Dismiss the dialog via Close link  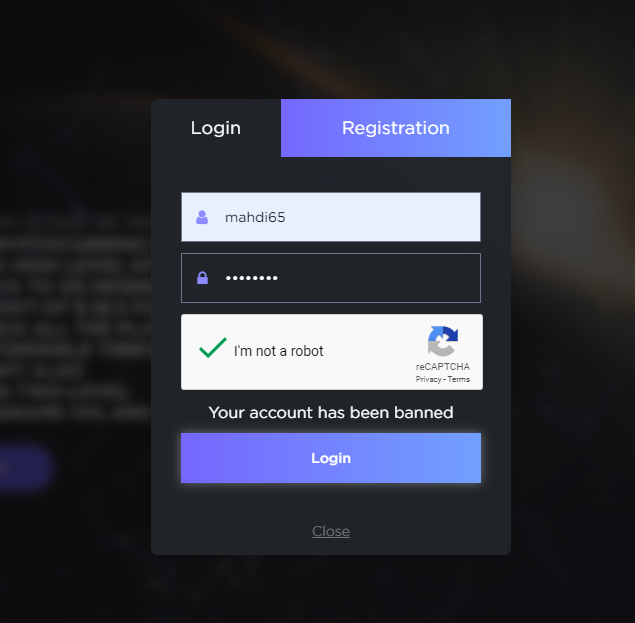tap(331, 531)
